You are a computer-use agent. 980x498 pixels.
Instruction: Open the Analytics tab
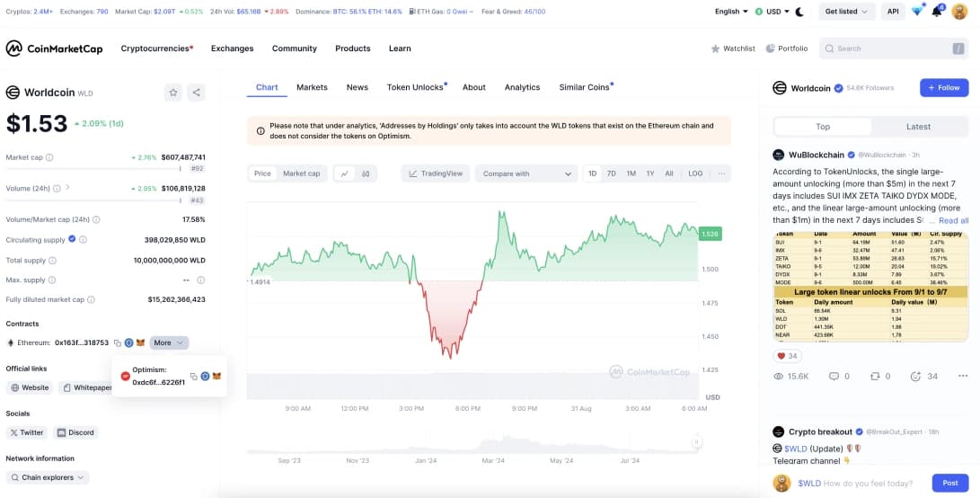tap(522, 87)
